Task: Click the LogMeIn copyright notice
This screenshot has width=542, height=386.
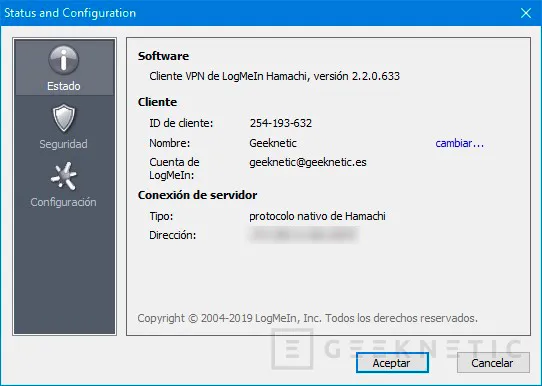Action: (x=307, y=318)
